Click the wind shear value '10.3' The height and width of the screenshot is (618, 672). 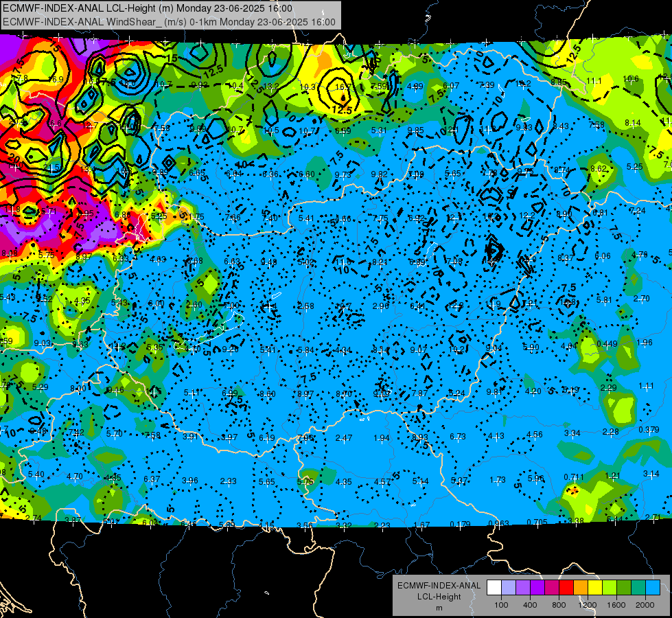[308, 87]
